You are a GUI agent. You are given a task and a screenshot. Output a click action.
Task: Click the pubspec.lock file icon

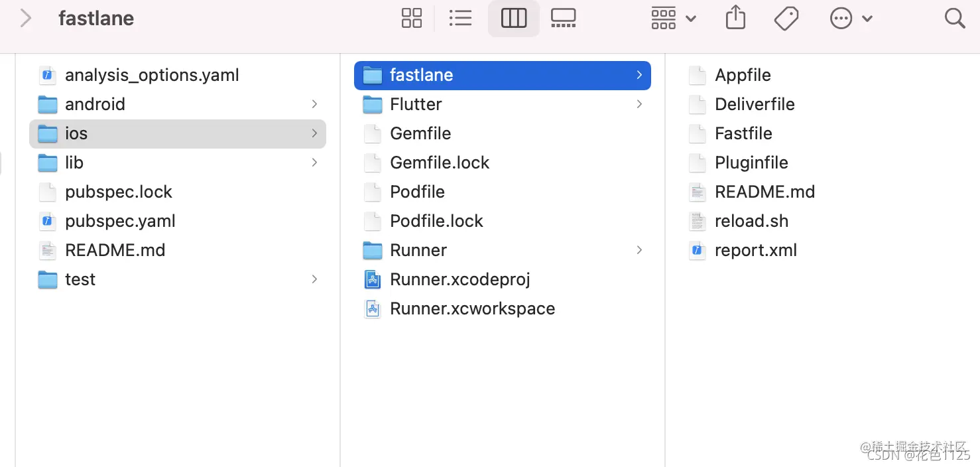coord(47,192)
